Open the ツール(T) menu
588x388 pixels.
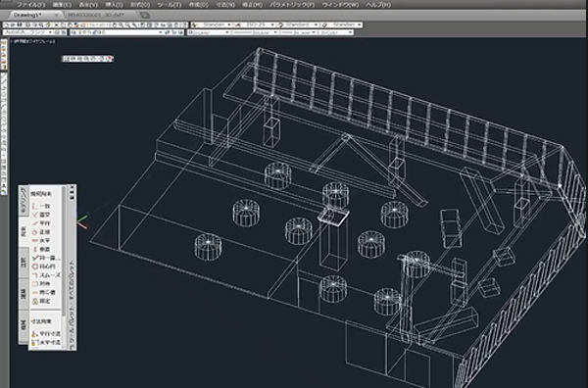[x=170, y=5]
